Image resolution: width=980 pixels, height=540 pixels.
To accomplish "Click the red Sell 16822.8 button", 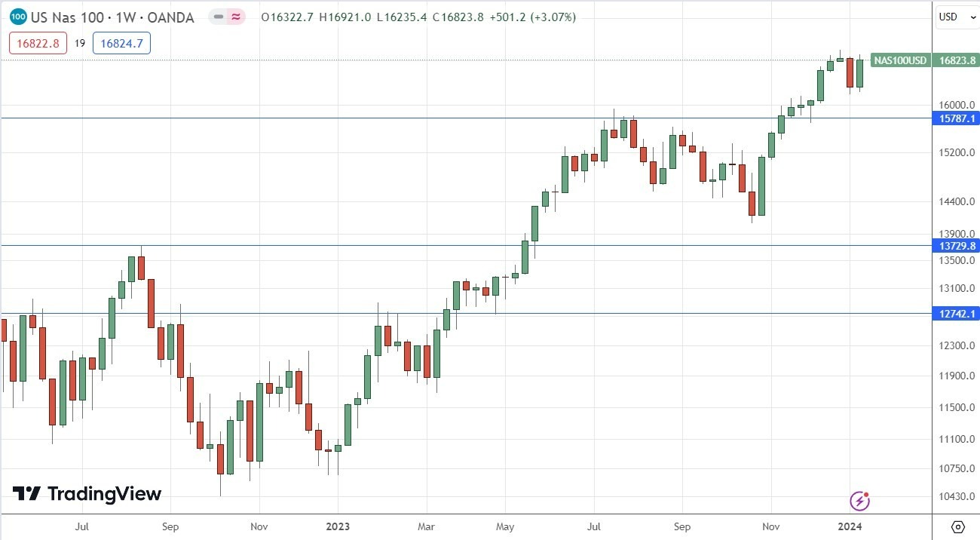I will (x=38, y=43).
